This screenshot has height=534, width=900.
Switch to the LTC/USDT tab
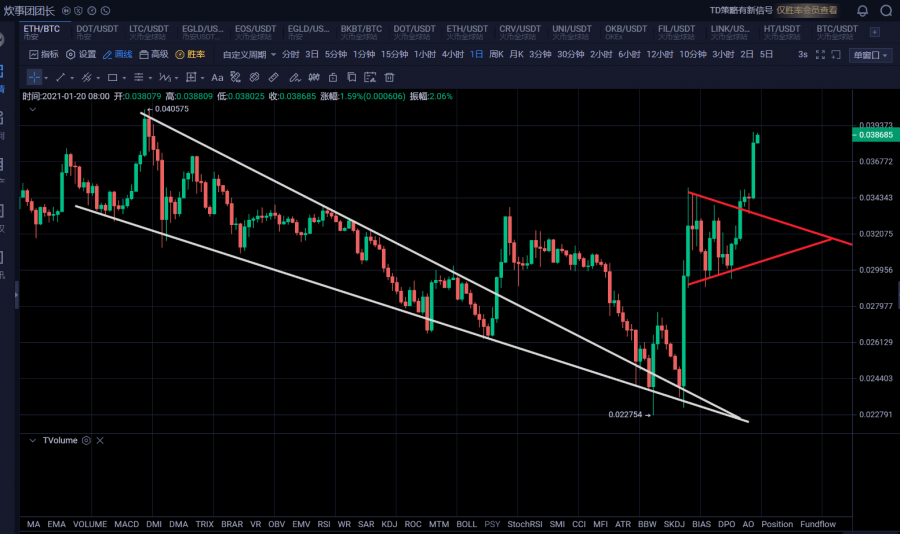click(148, 32)
